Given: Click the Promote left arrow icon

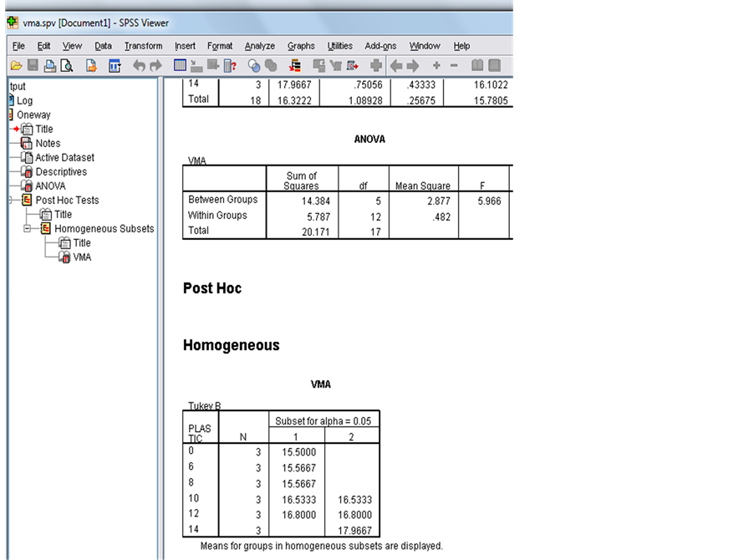Looking at the screenshot, I should click(396, 65).
